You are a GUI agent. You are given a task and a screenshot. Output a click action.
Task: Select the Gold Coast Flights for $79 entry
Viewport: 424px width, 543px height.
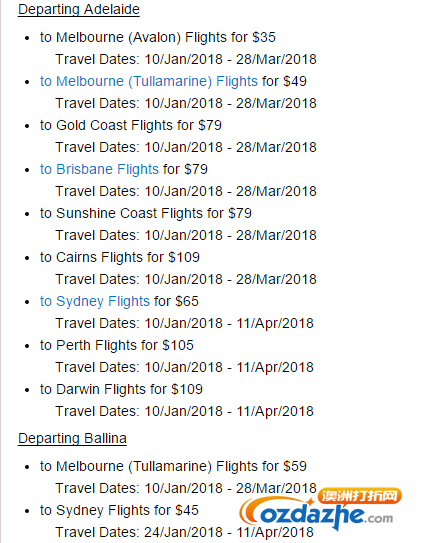(131, 125)
